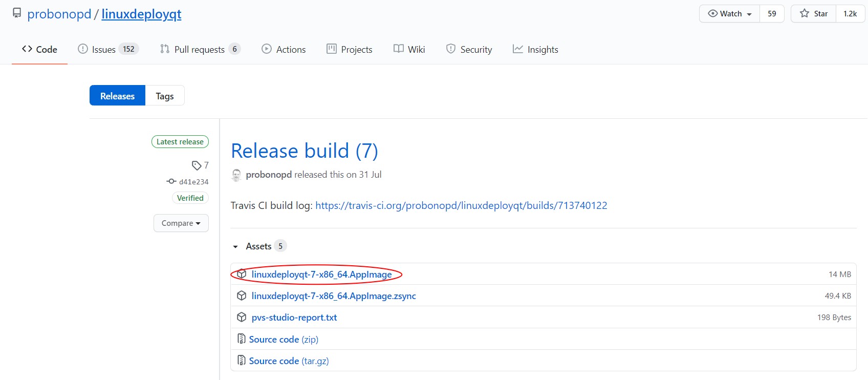Viewport: 868px width, 380px height.
Task: Download linuxdeployqt-7-x86_64.AppImage
Action: pos(321,275)
